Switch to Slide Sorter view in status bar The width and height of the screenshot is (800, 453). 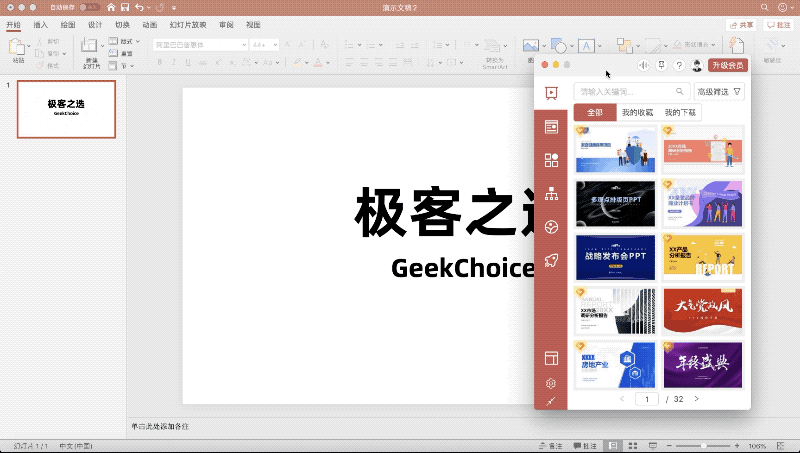(633, 445)
